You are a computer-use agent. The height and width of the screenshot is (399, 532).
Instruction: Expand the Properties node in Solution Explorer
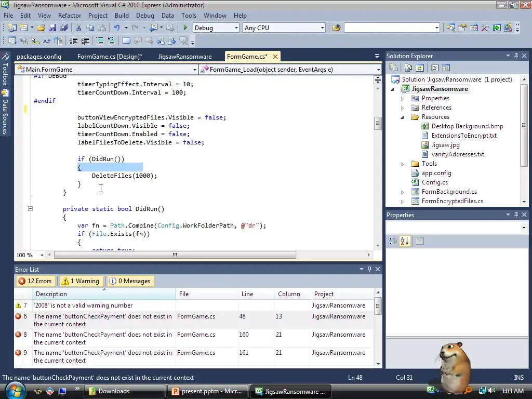(403, 98)
